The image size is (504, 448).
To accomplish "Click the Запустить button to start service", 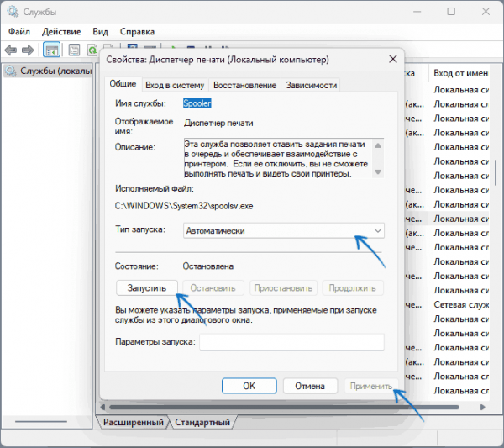I will [146, 287].
